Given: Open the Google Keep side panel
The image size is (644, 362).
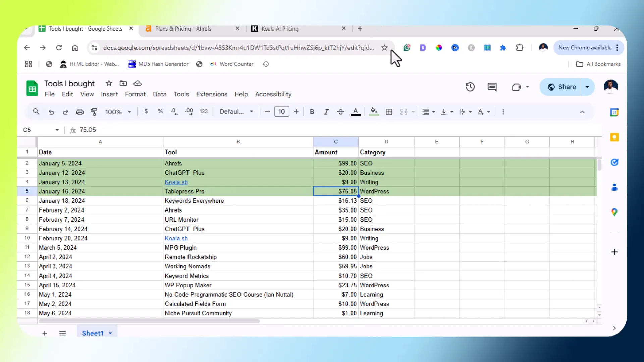Looking at the screenshot, I should (614, 137).
